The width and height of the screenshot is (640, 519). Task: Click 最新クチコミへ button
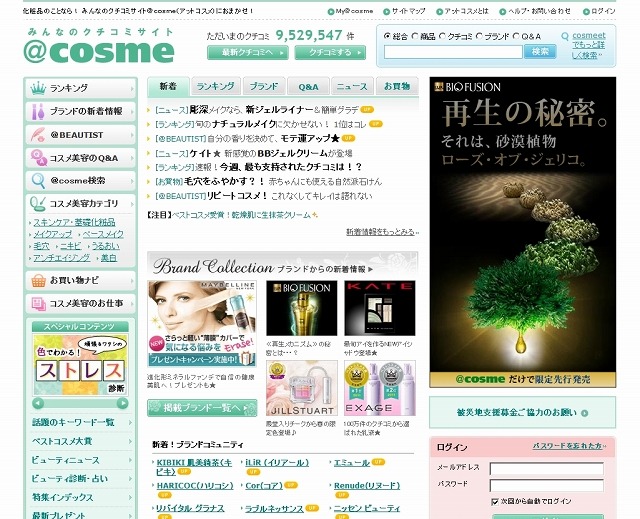[248, 53]
